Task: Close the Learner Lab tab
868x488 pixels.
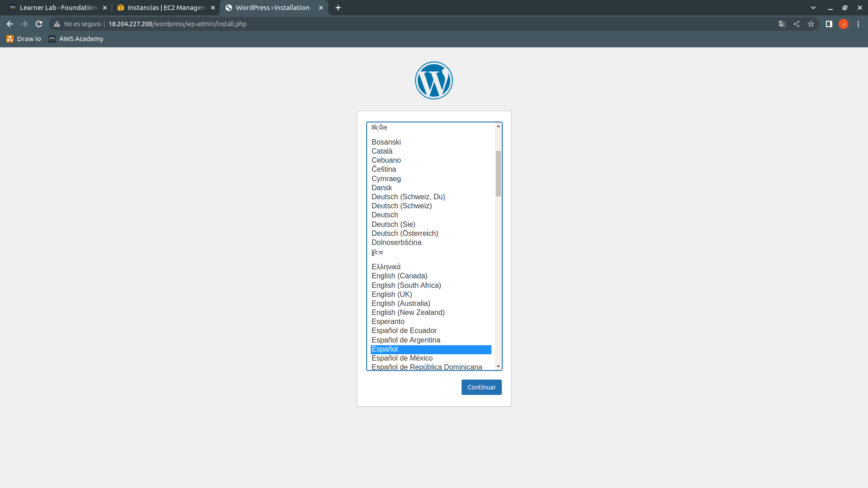Action: tap(105, 8)
